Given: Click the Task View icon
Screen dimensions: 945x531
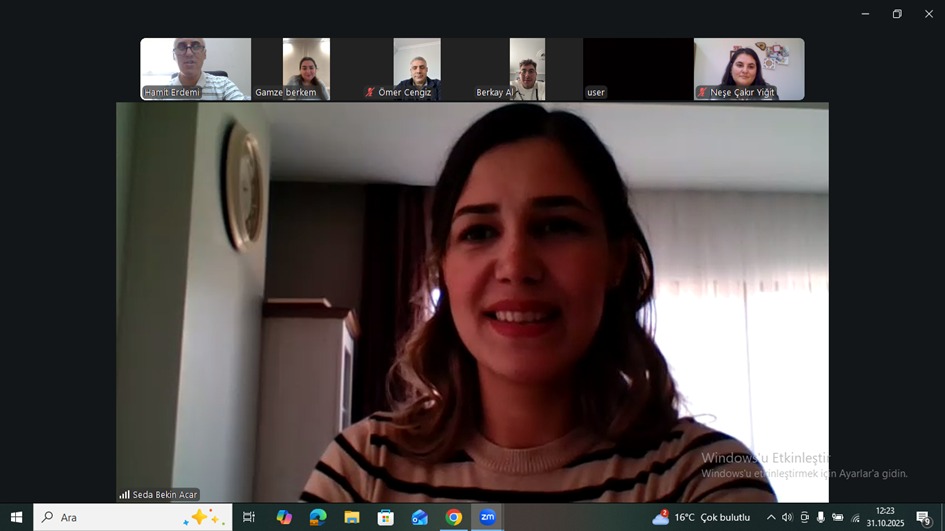Looking at the screenshot, I should [x=249, y=517].
